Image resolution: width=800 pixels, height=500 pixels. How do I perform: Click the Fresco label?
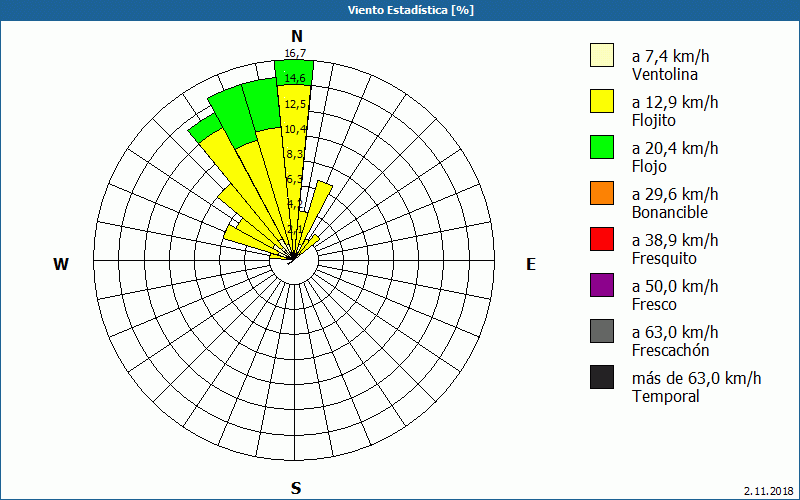click(x=654, y=304)
